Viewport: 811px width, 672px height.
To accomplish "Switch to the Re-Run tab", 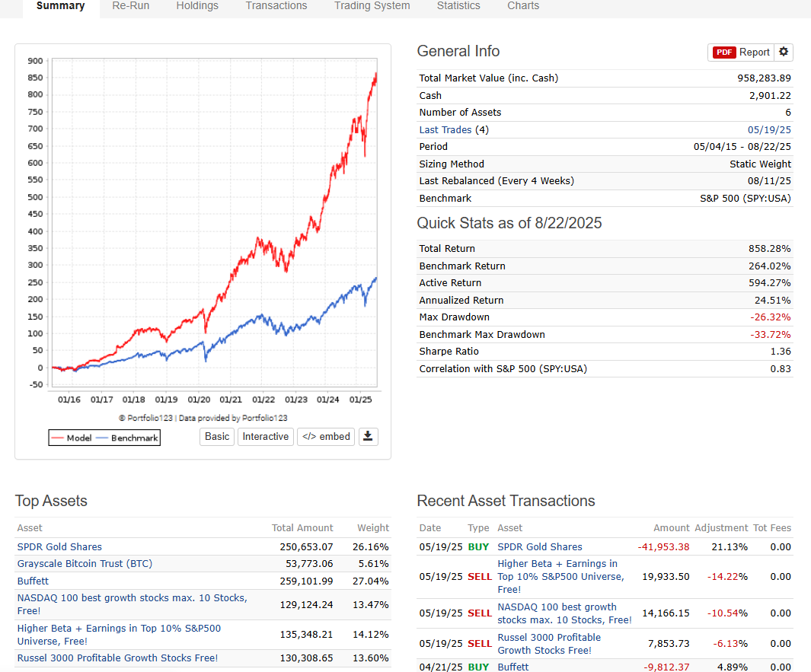I will point(131,6).
